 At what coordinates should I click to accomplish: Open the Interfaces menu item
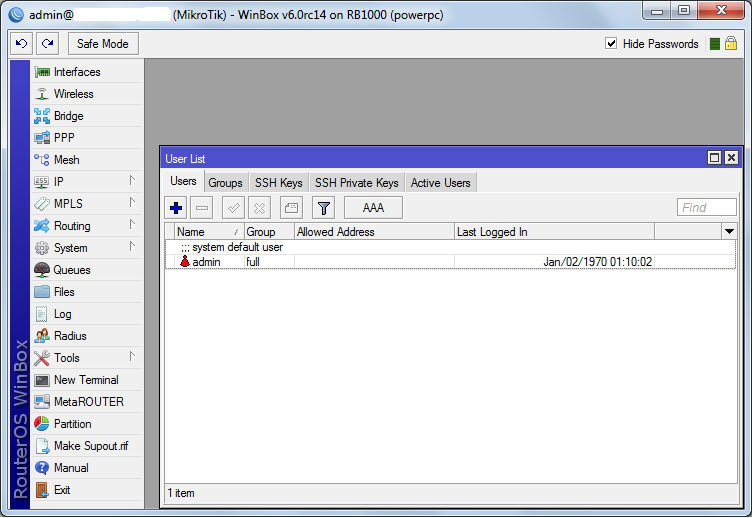point(87,72)
